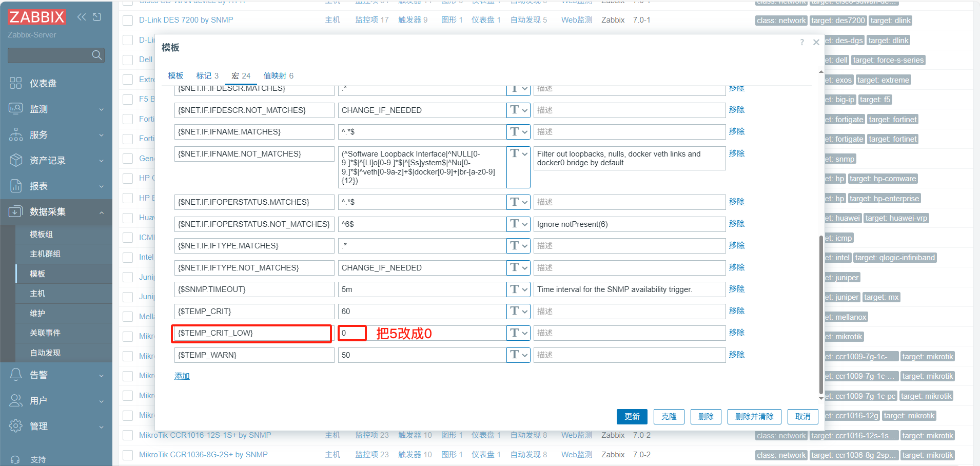980x466 pixels.
Task: Open 主机群组 in the sidebar submenu
Action: [x=45, y=254]
